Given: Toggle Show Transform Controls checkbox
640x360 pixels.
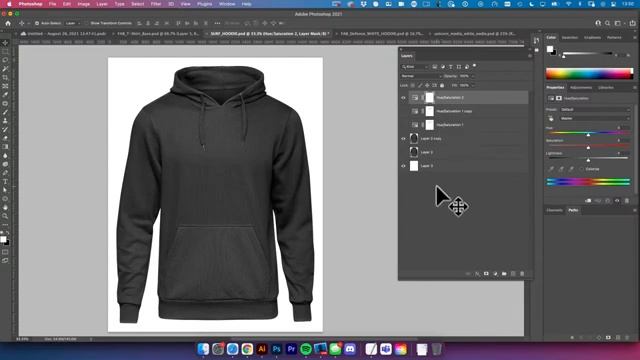Looking at the screenshot, I should [x=87, y=23].
